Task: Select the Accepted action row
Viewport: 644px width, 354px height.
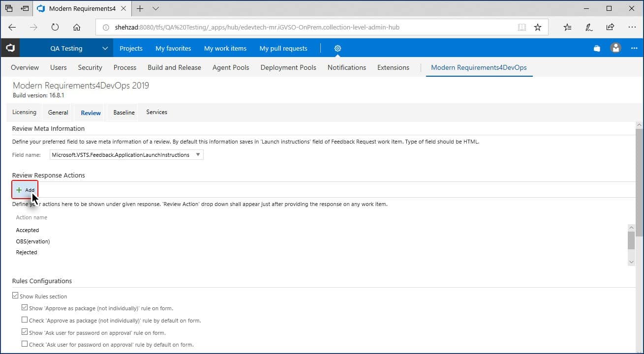Action: pos(28,230)
